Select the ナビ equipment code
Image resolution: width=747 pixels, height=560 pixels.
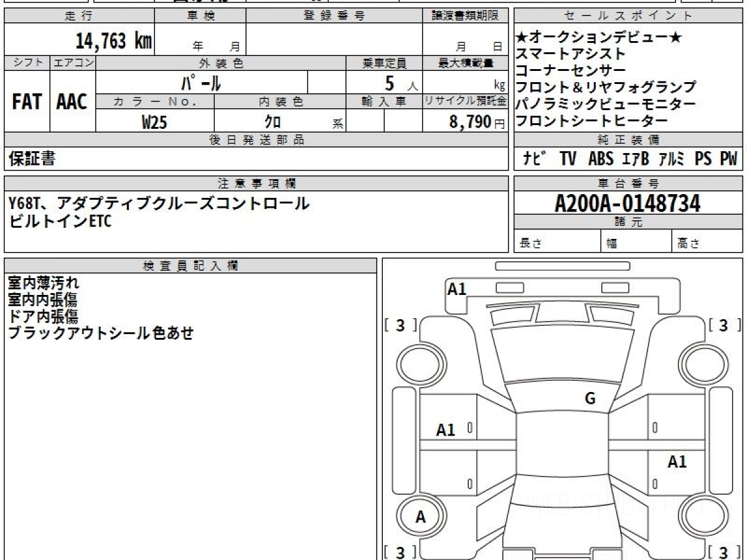coord(535,159)
